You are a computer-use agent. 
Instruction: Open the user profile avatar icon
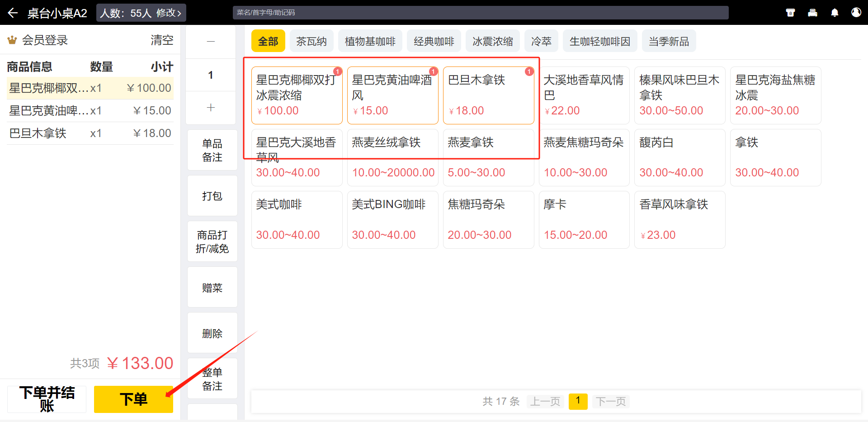pyautogui.click(x=856, y=12)
